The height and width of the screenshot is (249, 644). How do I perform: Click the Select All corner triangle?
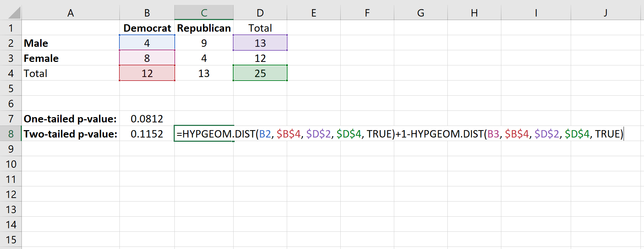[14, 13]
